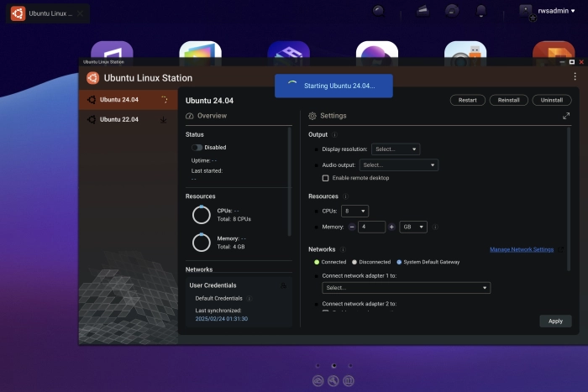Image resolution: width=588 pixels, height=392 pixels.
Task: Click the Starting Ubuntu 24.04 notification banner
Action: tap(333, 86)
